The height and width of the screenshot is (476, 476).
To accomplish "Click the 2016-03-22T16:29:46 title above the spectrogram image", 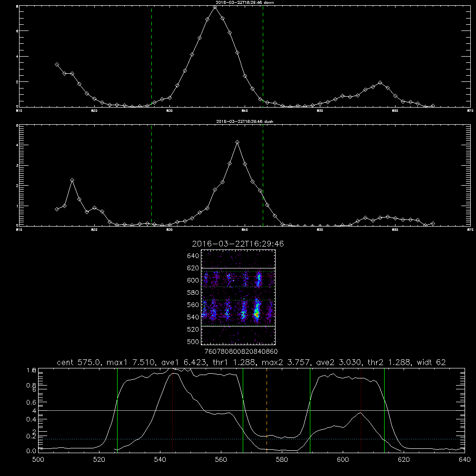I will [238, 244].
